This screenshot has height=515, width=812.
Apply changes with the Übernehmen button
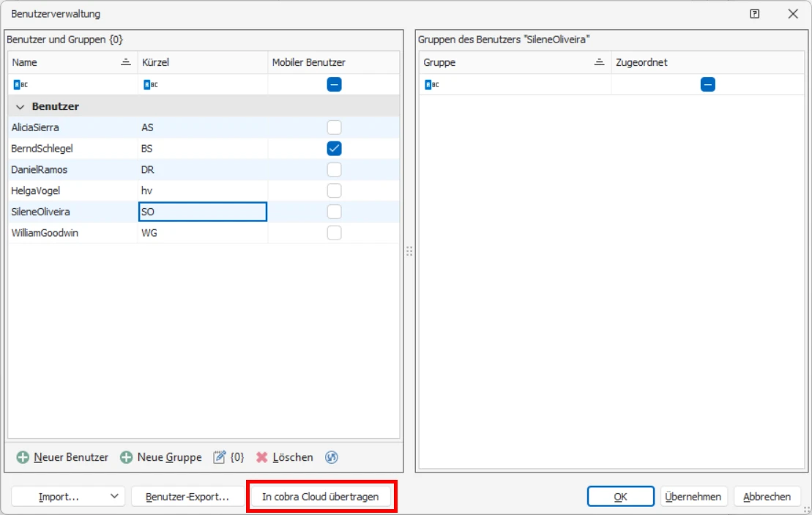coord(693,496)
